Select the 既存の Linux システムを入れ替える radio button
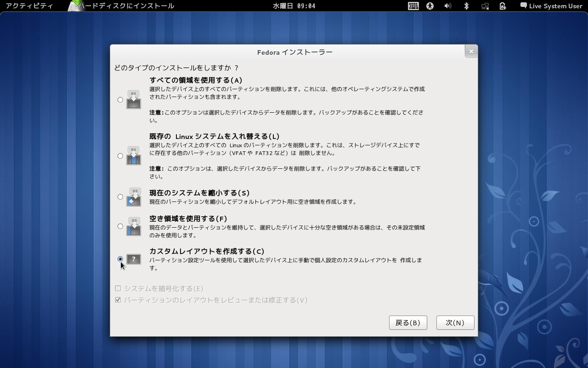 (120, 156)
